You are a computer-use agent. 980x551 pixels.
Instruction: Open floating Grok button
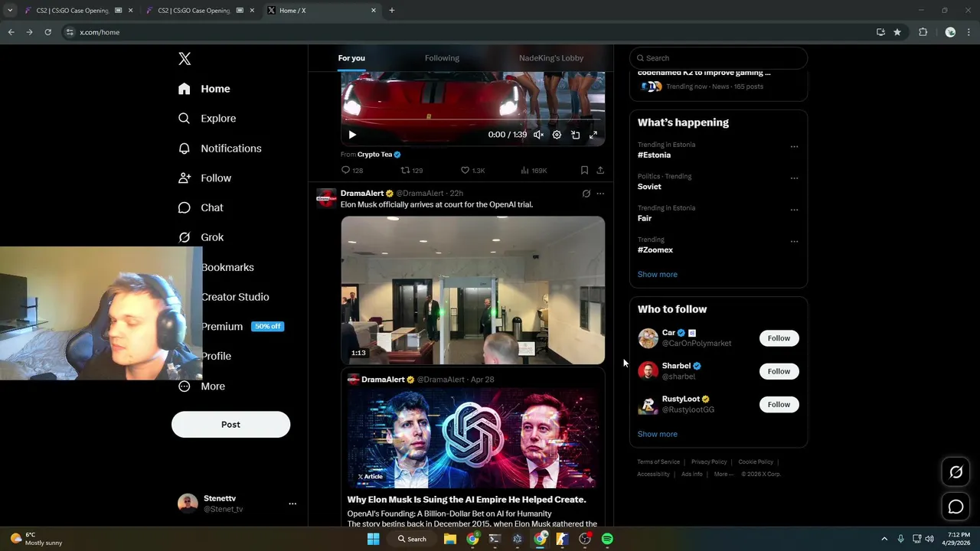coord(955,473)
